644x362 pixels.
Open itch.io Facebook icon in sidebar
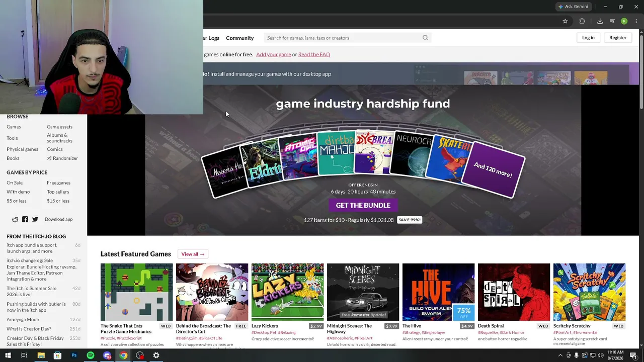pos(25,219)
